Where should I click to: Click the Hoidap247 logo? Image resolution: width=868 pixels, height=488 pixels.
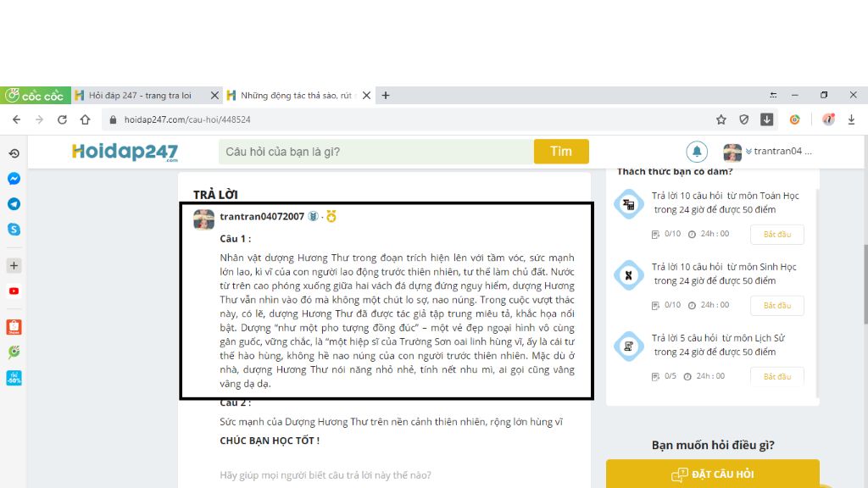point(125,152)
